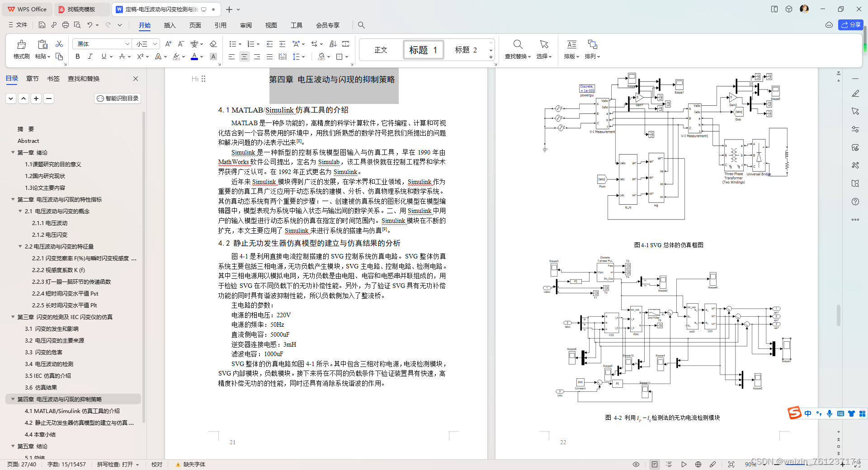Apply the 标题 2 style

pyautogui.click(x=466, y=50)
